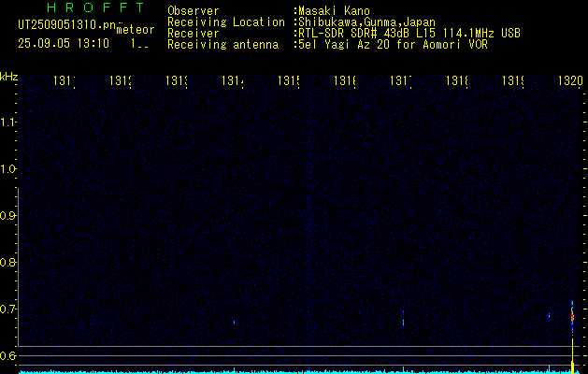Click the small echo just before the 1320 burst

(x=549, y=315)
